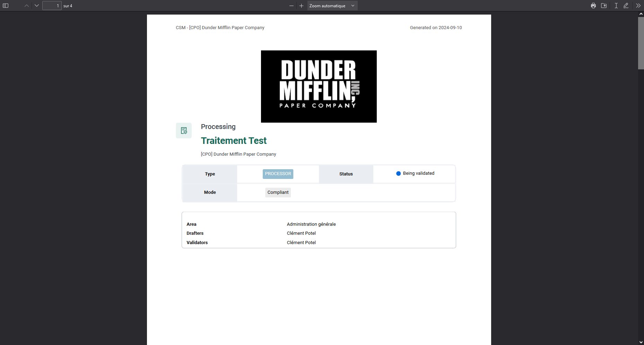644x345 pixels.
Task: Click the Status label cell
Action: point(346,174)
